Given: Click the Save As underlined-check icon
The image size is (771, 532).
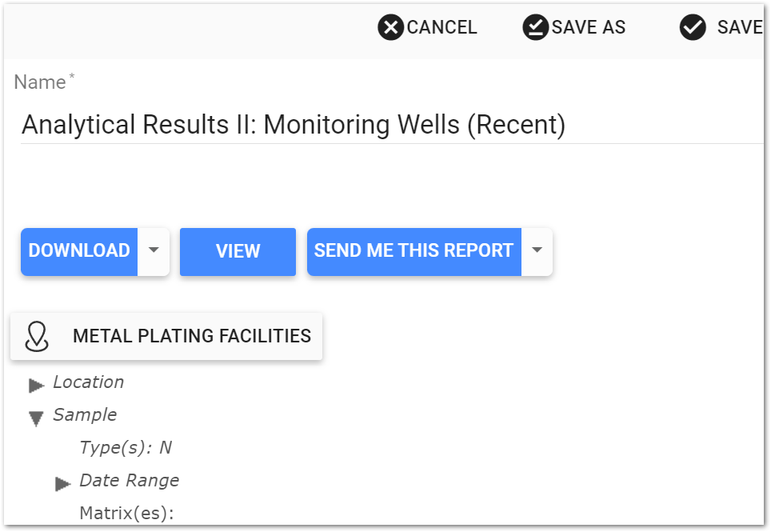Looking at the screenshot, I should pyautogui.click(x=535, y=28).
